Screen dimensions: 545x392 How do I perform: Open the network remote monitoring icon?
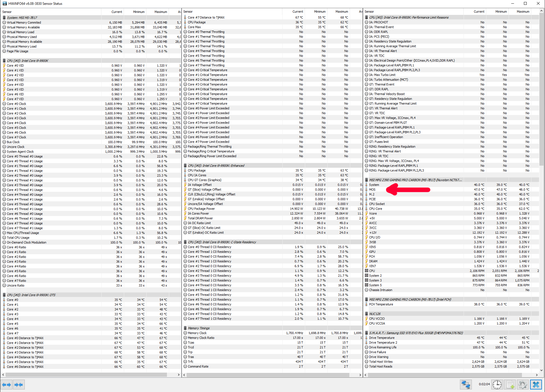[466, 384]
